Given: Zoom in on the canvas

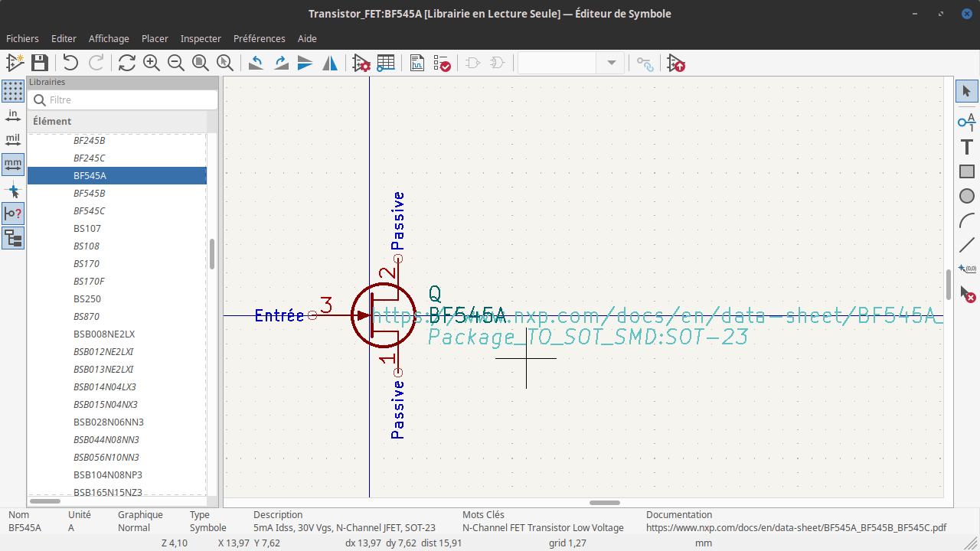Looking at the screenshot, I should 152,63.
